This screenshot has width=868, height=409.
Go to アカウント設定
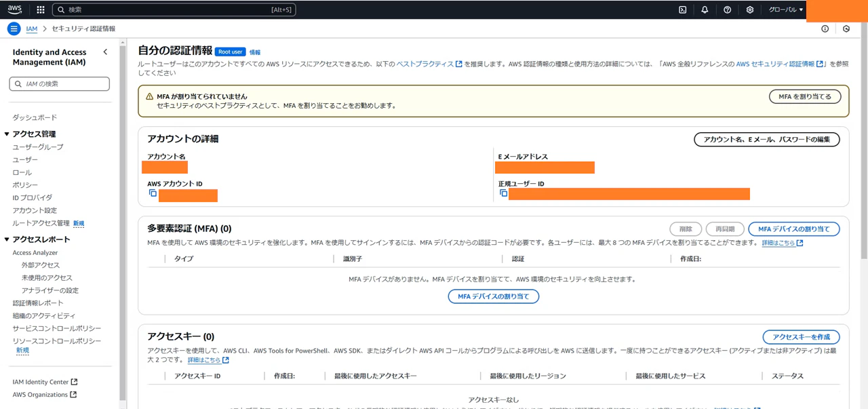click(35, 210)
